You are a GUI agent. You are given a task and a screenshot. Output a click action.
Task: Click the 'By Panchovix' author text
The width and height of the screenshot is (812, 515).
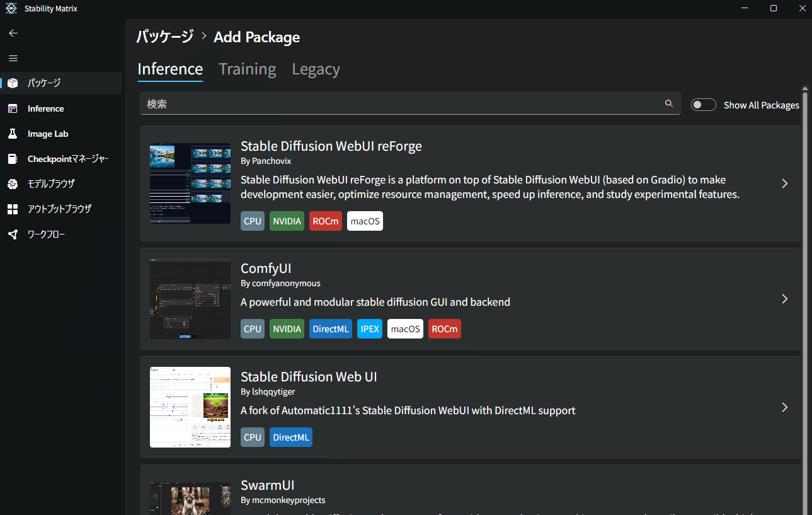(266, 161)
